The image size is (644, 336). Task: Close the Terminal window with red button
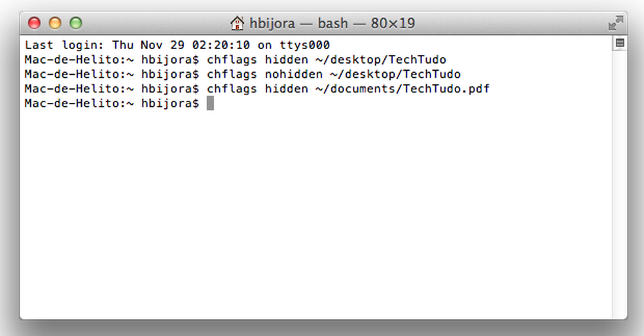coord(34,24)
